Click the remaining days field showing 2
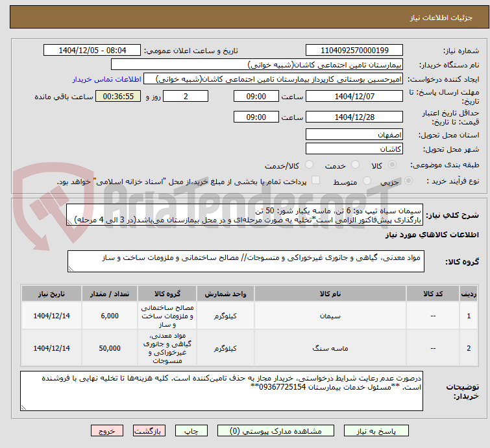Viewport: 490px width, 448px height. (x=186, y=96)
